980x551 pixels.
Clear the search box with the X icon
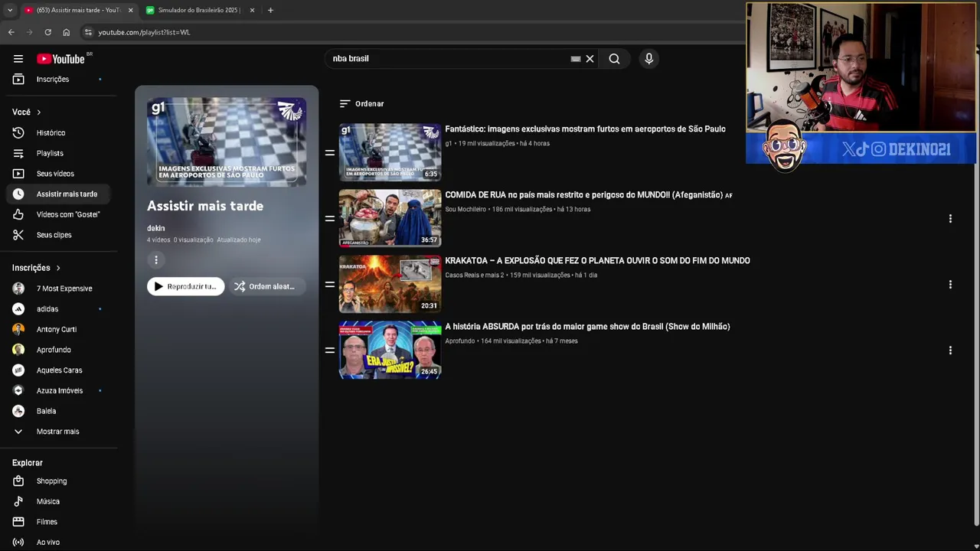(590, 59)
